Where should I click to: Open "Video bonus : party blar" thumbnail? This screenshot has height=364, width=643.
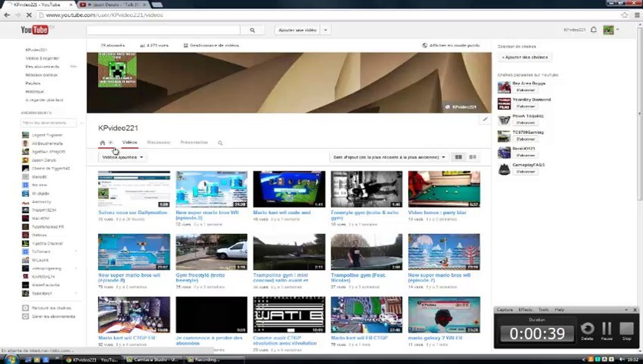[x=444, y=189]
